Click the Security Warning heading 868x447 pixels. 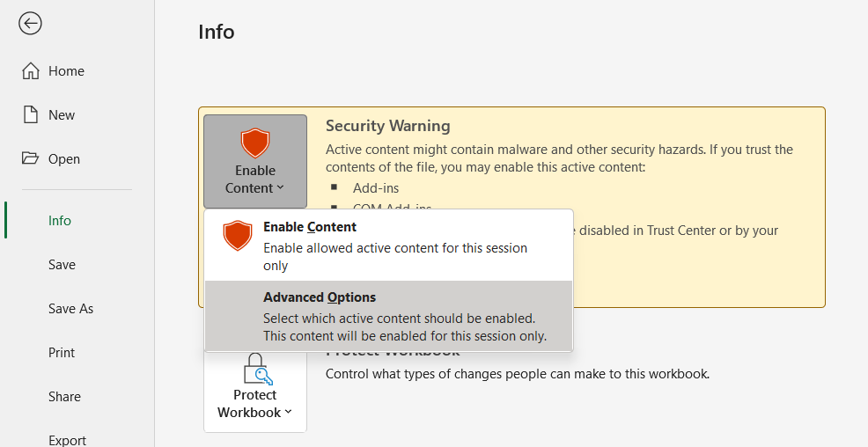pyautogui.click(x=387, y=126)
